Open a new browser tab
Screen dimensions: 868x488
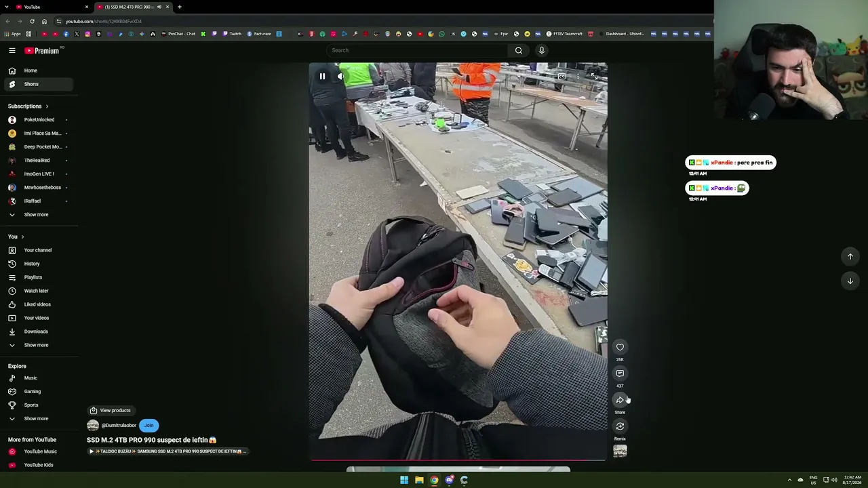coord(180,7)
